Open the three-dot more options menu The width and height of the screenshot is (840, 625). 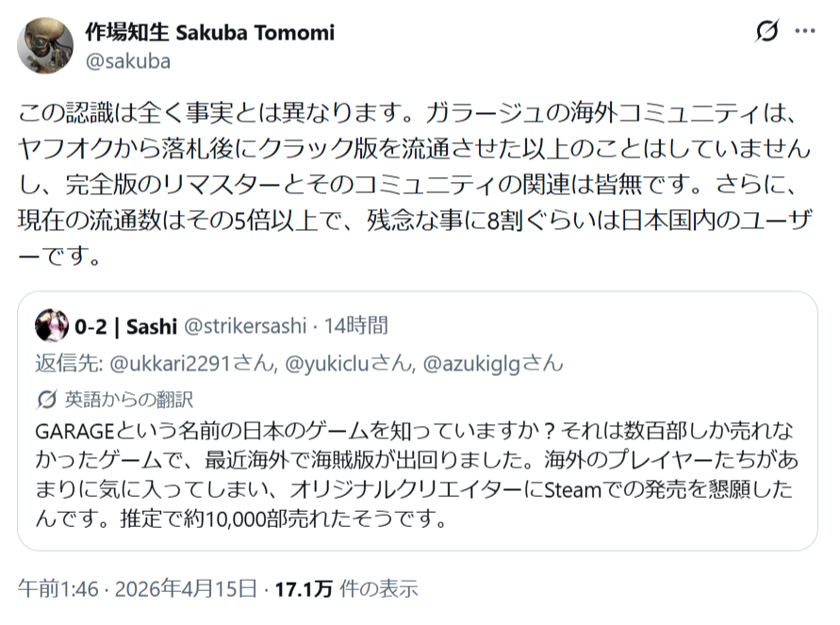point(804,31)
